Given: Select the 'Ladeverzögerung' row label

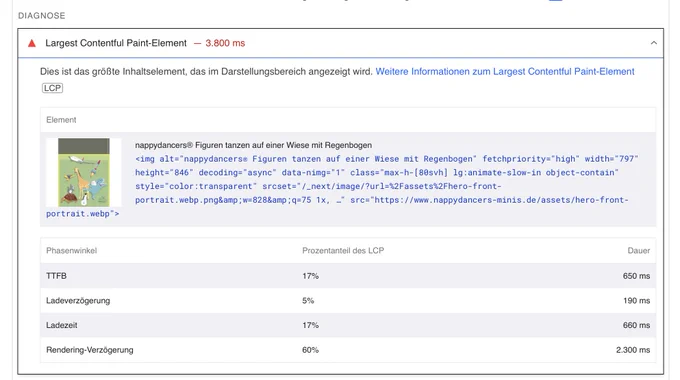Looking at the screenshot, I should point(78,301).
